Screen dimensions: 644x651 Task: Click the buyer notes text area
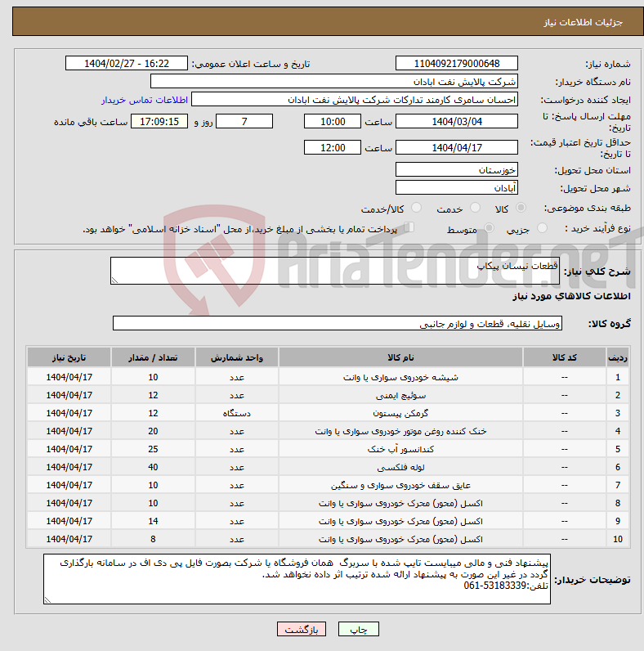pos(297,579)
